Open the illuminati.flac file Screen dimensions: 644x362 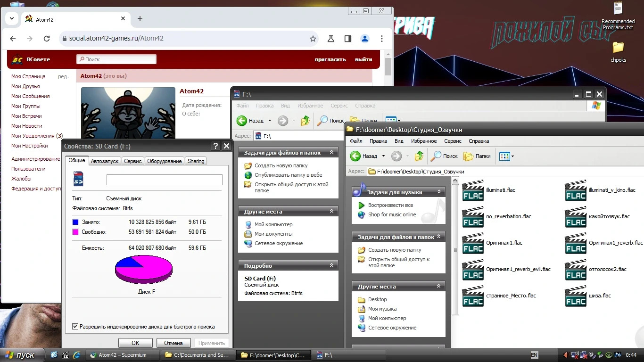click(473, 190)
